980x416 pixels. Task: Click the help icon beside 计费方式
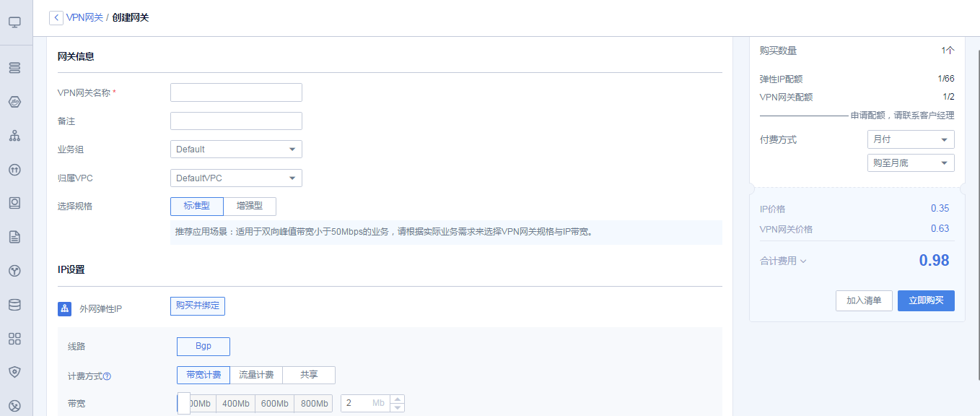point(108,376)
